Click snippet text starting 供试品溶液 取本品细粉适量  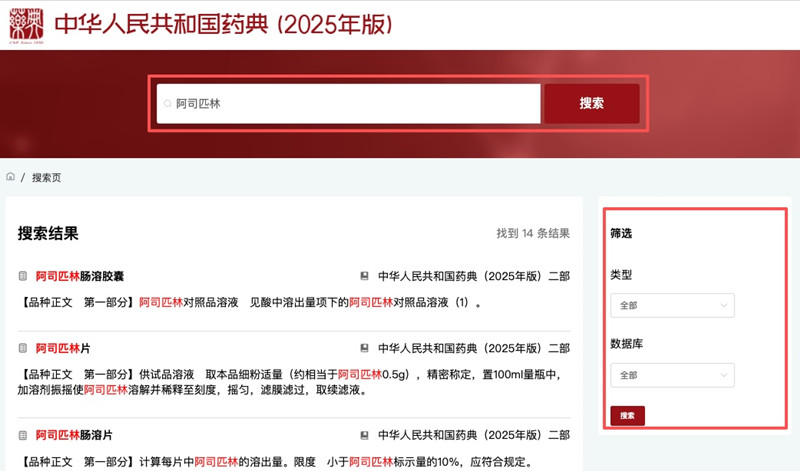(290, 382)
